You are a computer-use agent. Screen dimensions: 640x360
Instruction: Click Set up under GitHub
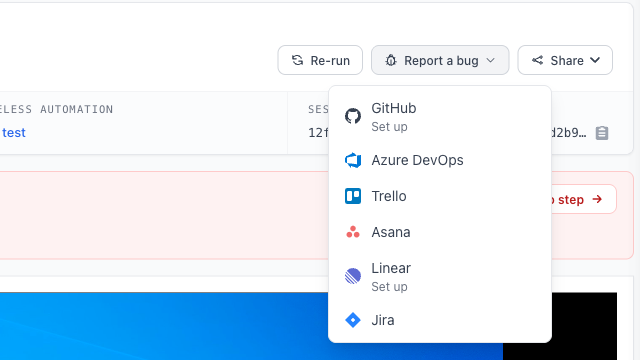[x=389, y=127]
